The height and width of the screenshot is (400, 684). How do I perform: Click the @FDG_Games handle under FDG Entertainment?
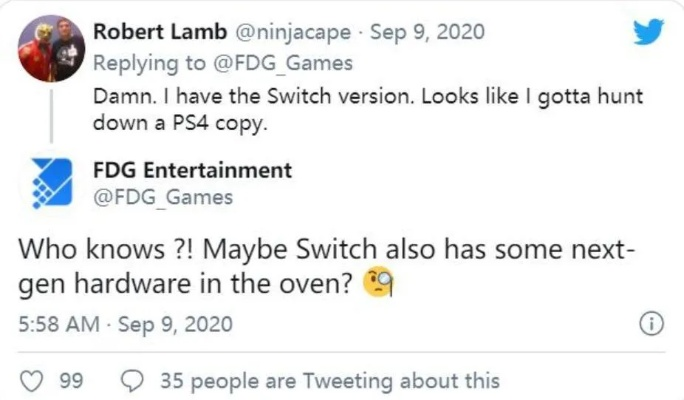tap(162, 197)
